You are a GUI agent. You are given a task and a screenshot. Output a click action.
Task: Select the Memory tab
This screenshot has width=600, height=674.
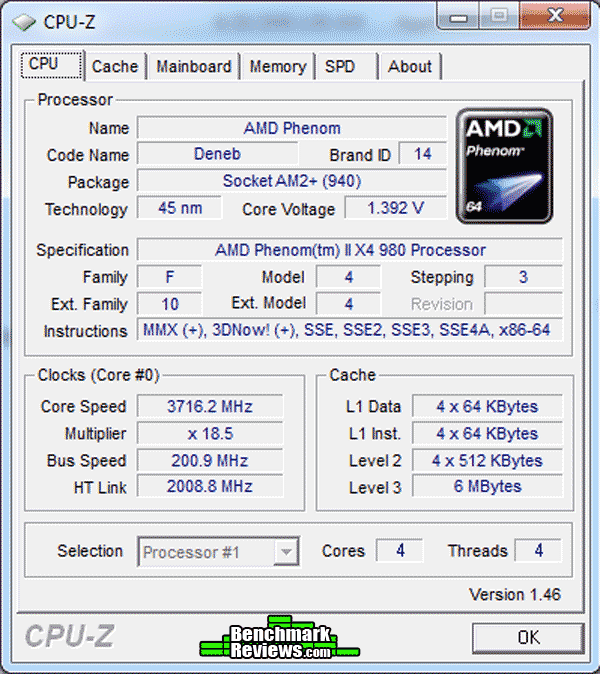[x=278, y=67]
